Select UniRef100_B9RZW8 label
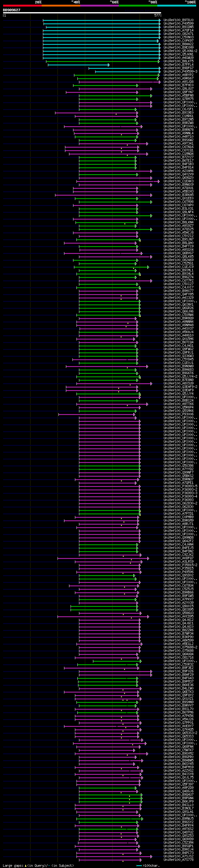The image size is (199, 868). [x=178, y=123]
